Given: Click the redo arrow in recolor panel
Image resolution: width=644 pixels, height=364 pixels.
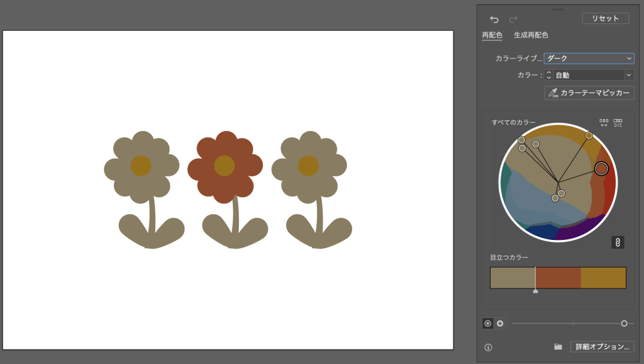Looking at the screenshot, I should click(x=513, y=20).
